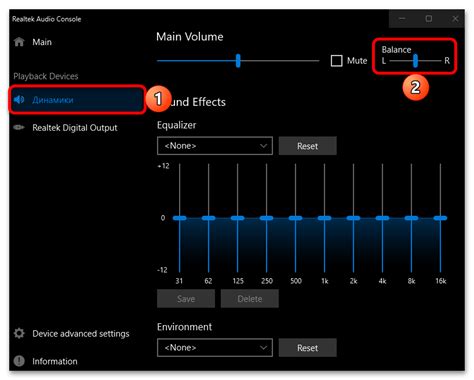Viewport: 474px width, 380px height.
Task: Click the Balance slider handle
Action: pyautogui.click(x=415, y=61)
